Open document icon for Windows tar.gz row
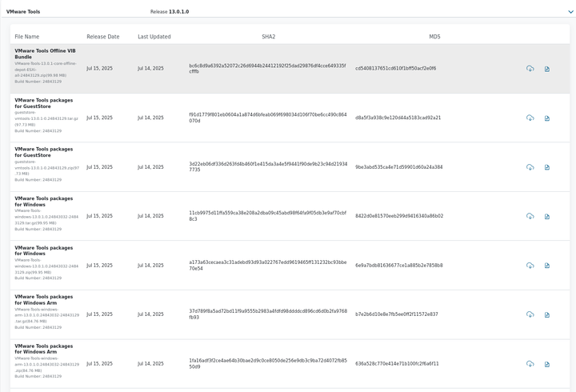 [547, 216]
